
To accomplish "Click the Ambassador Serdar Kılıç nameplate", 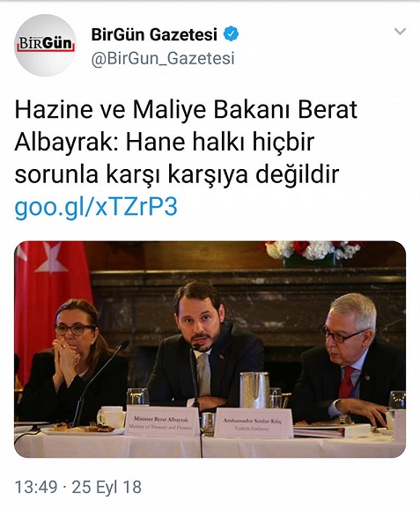I will tap(253, 423).
